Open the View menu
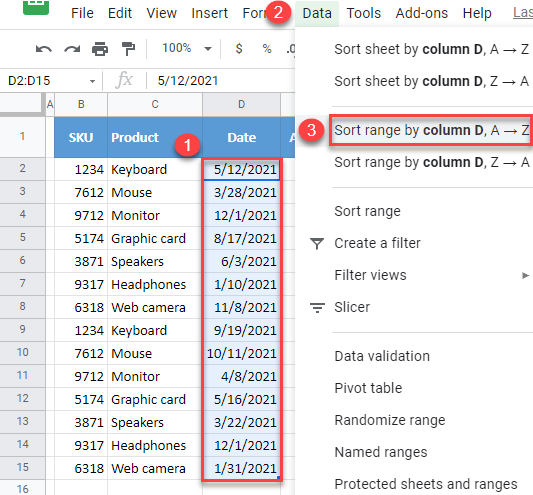Viewport: 533px width, 495px height. coord(161,13)
